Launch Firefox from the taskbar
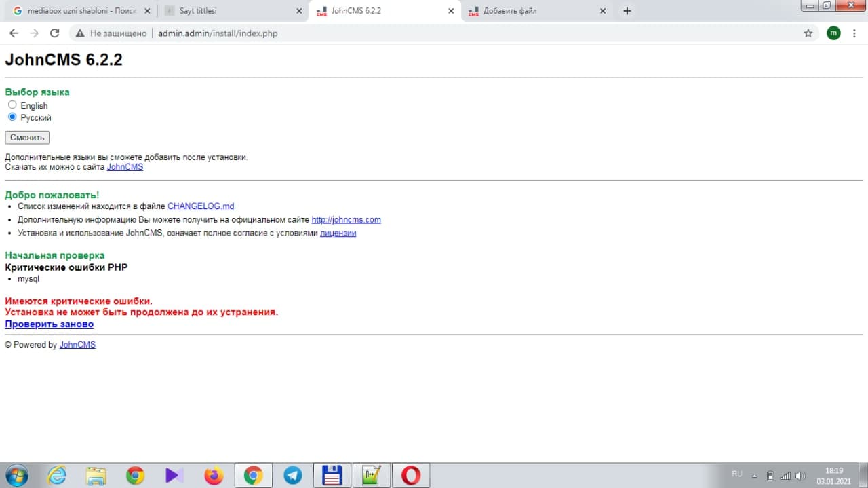Viewport: 868px width, 488px height. point(214,475)
